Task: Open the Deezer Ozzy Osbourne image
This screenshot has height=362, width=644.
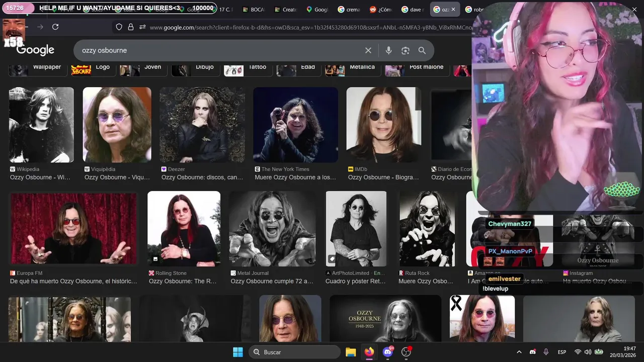Action: click(x=202, y=125)
